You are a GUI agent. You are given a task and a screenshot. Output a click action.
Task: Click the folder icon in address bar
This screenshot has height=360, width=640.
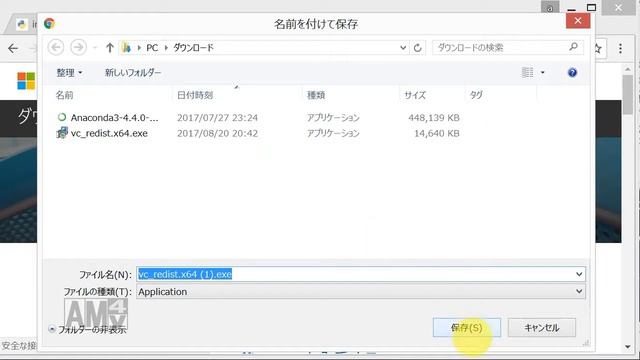127,48
